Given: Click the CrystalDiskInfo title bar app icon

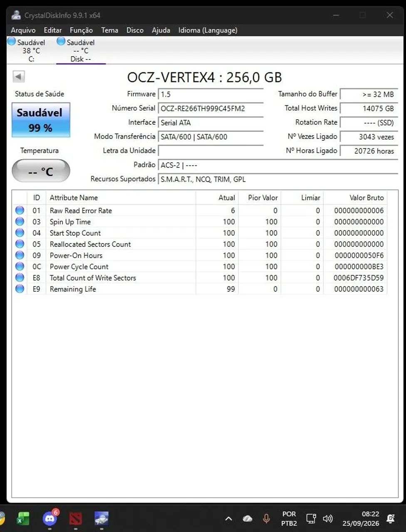Looking at the screenshot, I should pyautogui.click(x=16, y=15).
